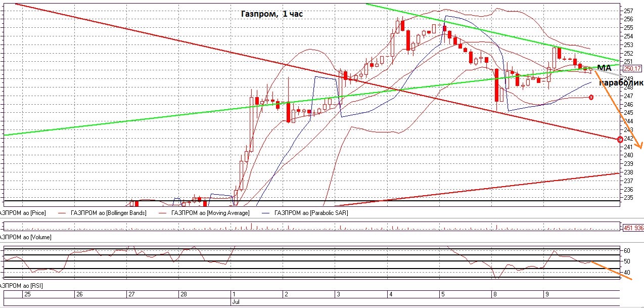Click the ГАЗПРОМ ао [Price] legend entry

(x=23, y=213)
